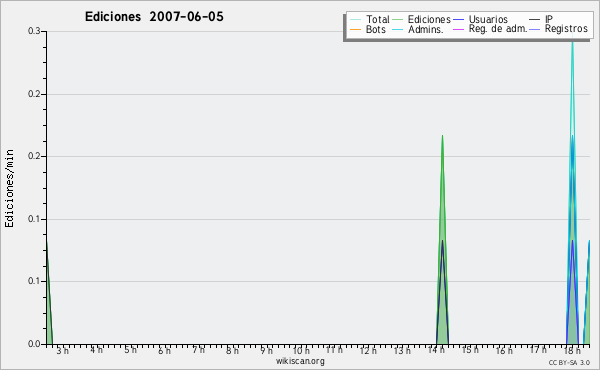Click the 0.0 y-axis value
The width and height of the screenshot is (600, 370).
point(34,344)
